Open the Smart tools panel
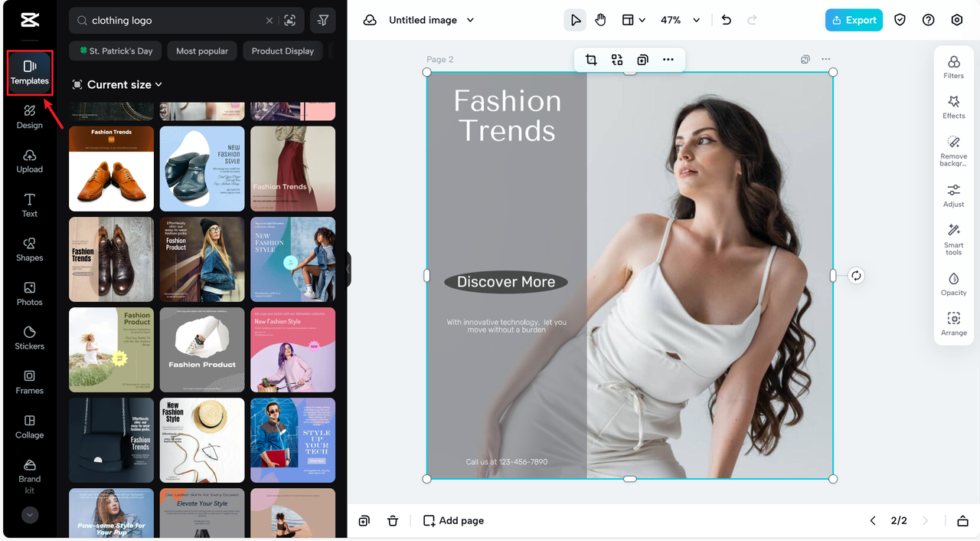This screenshot has height=541, width=980. 954,239
